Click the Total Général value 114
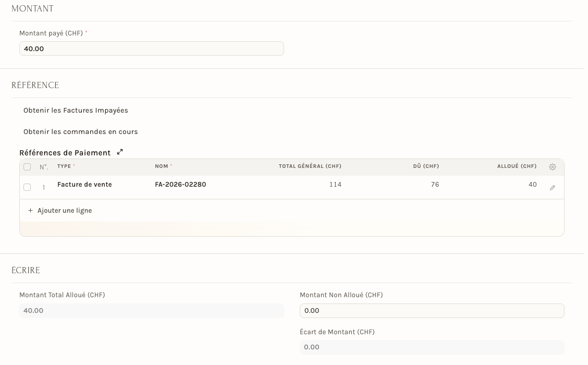This screenshot has height=365, width=588. tap(335, 185)
